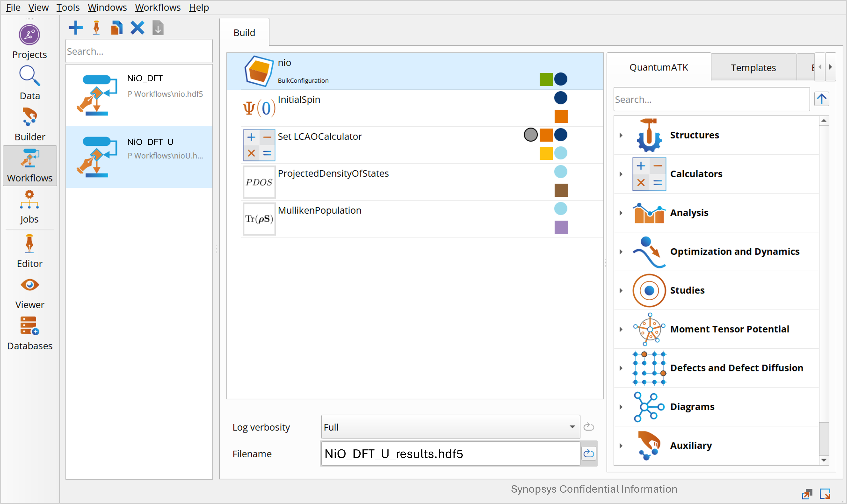Open the Workflows menu in menu bar
Image resolution: width=847 pixels, height=504 pixels.
(158, 8)
